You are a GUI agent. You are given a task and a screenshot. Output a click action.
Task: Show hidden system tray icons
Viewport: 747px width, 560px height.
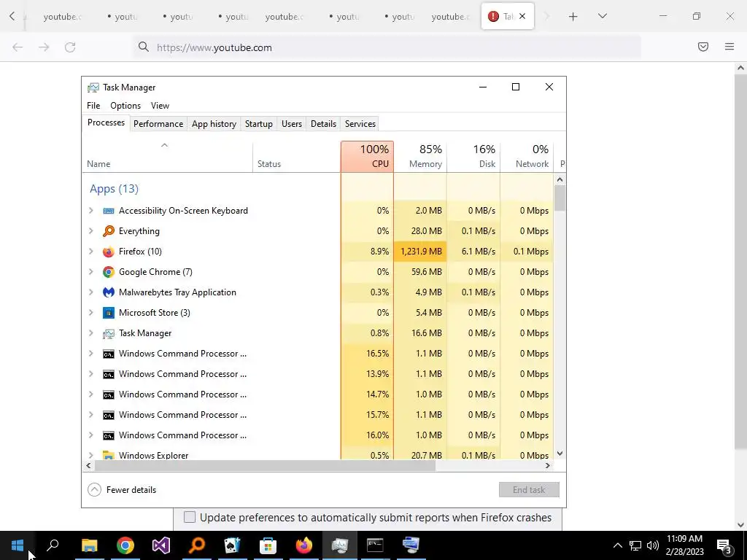pos(617,545)
